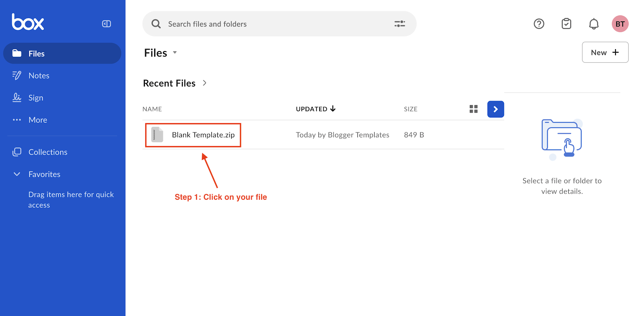Click the Blank Template.zip file icon
This screenshot has height=316, width=644.
pyautogui.click(x=157, y=134)
